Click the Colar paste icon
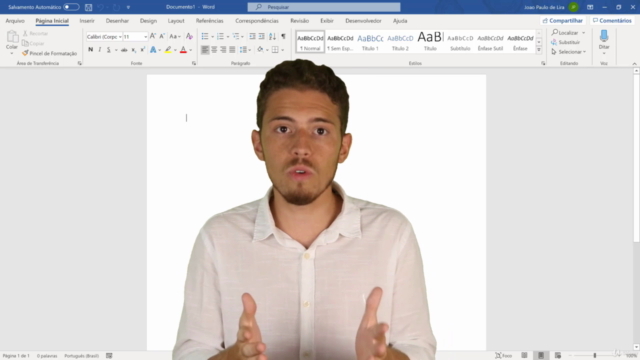 coord(12,38)
